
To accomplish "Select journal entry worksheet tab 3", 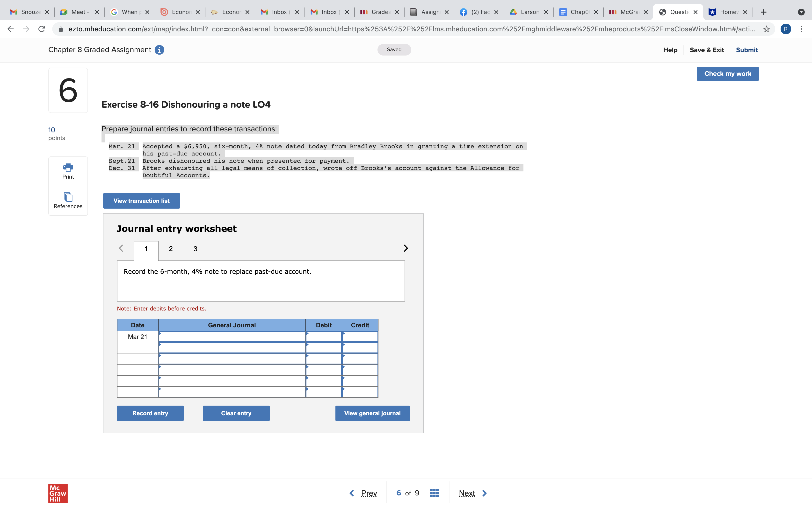I will 195,248.
